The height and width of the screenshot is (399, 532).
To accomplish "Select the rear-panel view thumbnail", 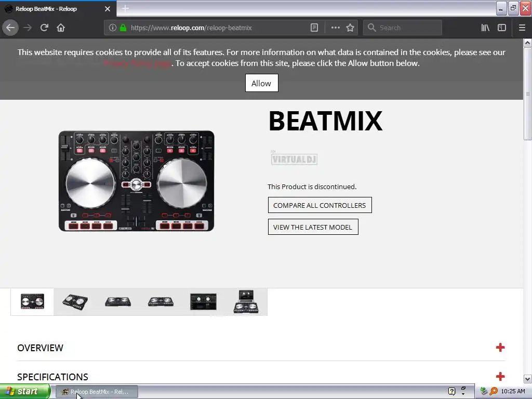I will [203, 302].
